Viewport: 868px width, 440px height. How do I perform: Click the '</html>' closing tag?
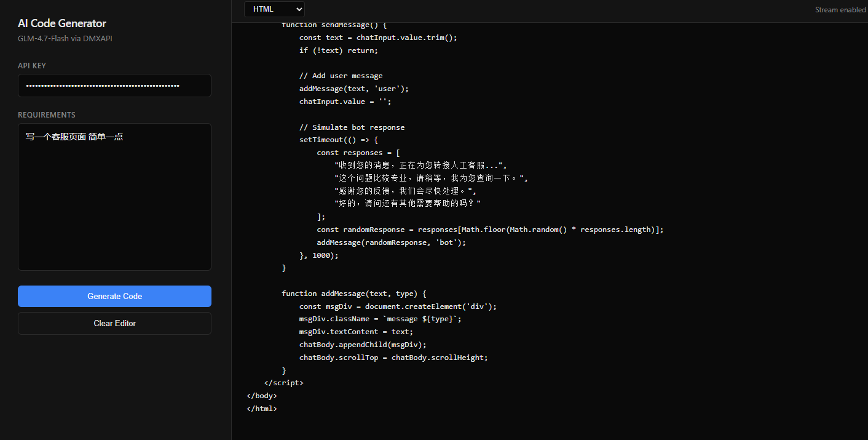(x=262, y=409)
